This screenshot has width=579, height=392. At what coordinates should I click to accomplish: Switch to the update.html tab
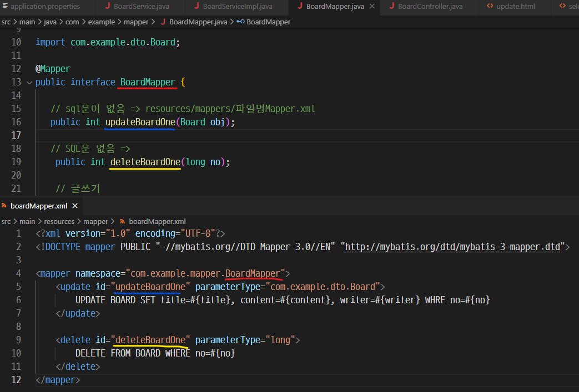(x=516, y=6)
